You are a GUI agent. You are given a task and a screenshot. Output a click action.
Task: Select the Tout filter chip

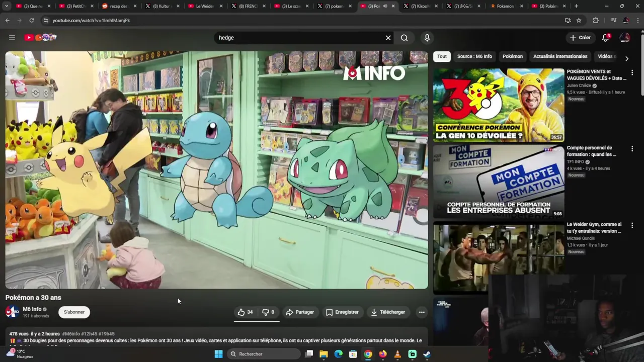pyautogui.click(x=442, y=56)
